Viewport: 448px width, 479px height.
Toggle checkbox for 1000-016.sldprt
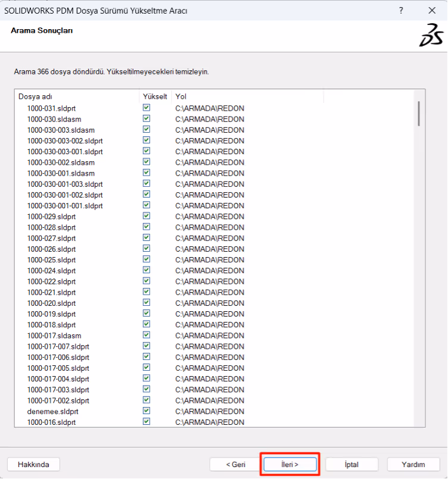(x=146, y=421)
